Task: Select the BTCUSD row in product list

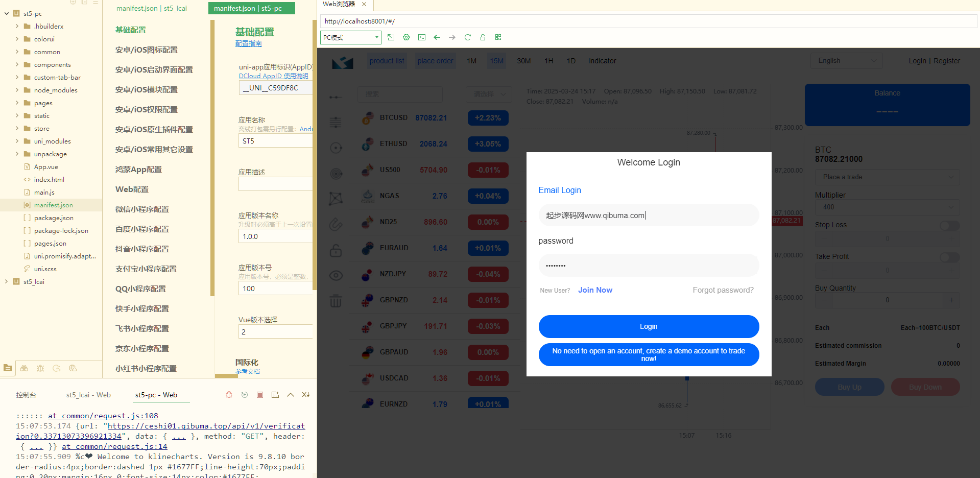Action: click(435, 118)
